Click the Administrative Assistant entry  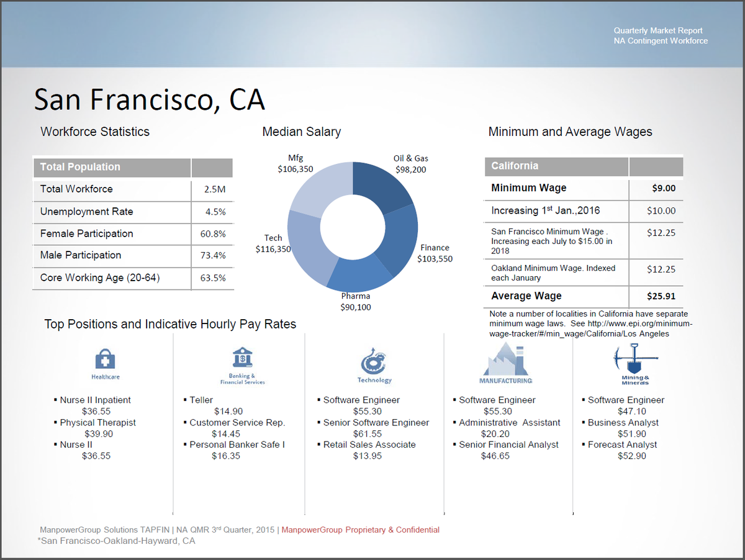509,422
